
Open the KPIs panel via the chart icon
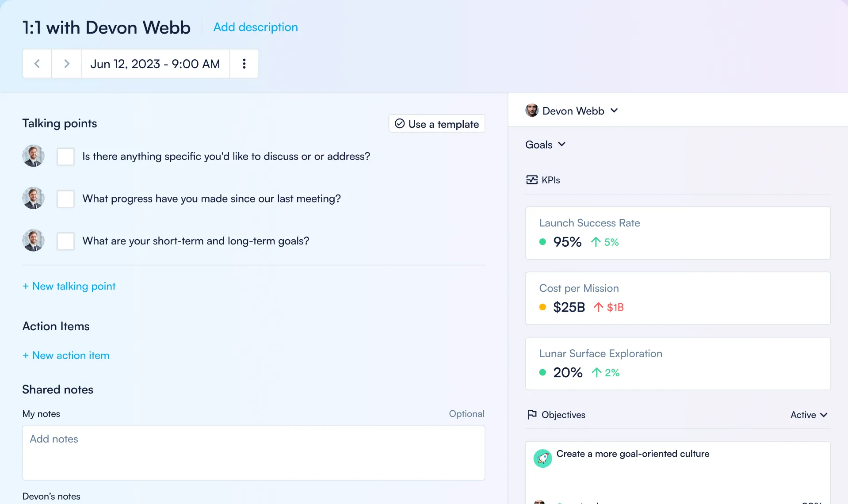[x=532, y=179]
